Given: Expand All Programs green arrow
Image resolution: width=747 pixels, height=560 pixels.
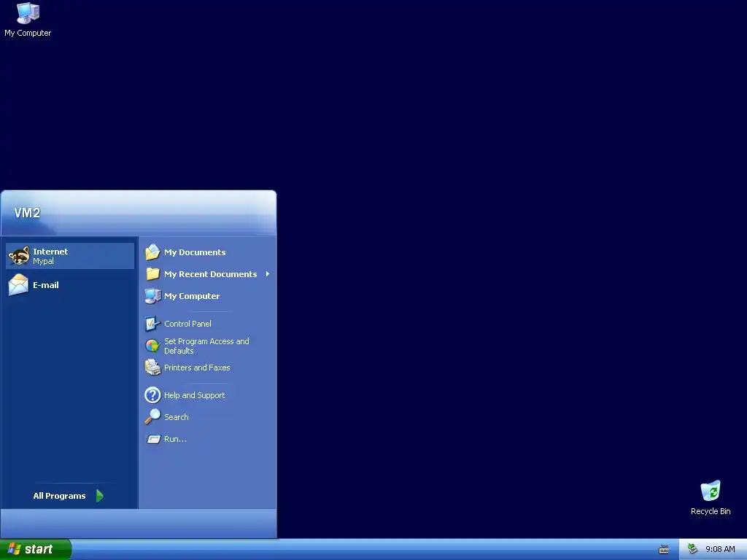Looking at the screenshot, I should pyautogui.click(x=99, y=496).
